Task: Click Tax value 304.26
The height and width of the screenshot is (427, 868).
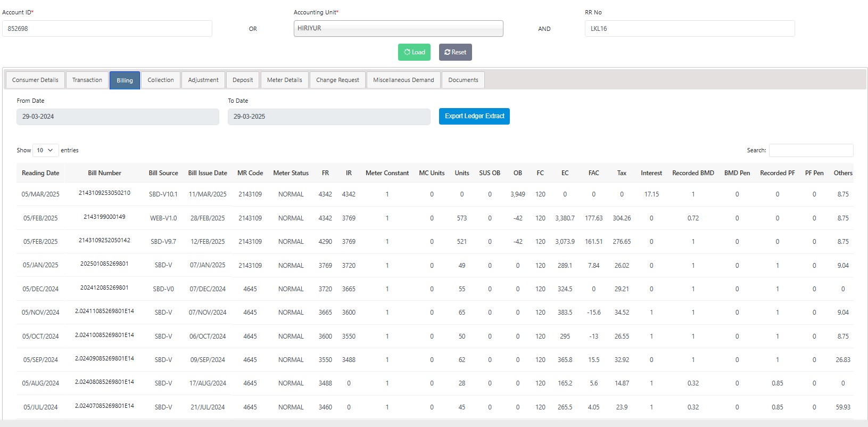Action: pos(622,218)
